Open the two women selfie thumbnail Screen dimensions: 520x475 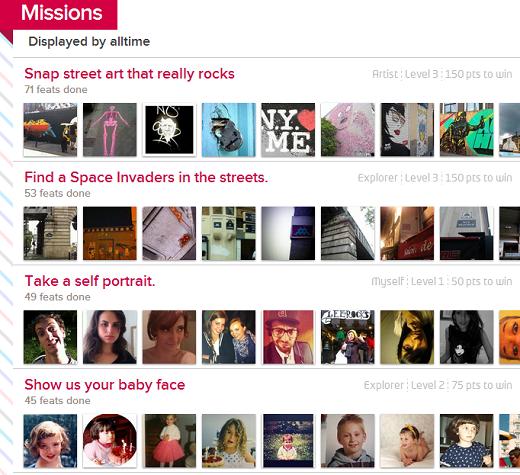click(x=229, y=337)
